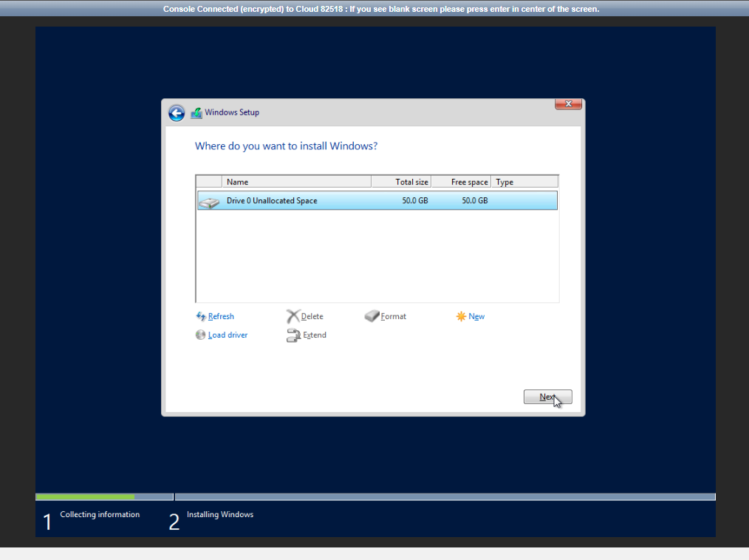Click the Installing Windows step label
This screenshot has height=560, width=749.
tap(219, 515)
